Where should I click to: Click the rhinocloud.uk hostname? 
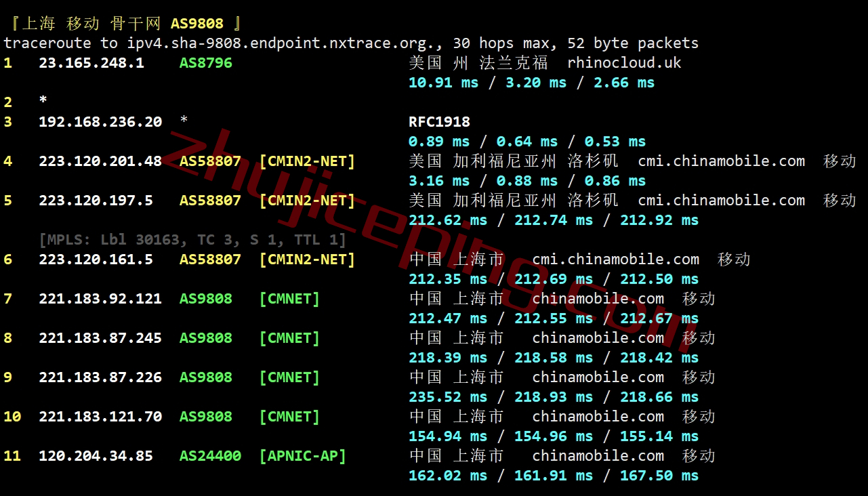pos(624,63)
